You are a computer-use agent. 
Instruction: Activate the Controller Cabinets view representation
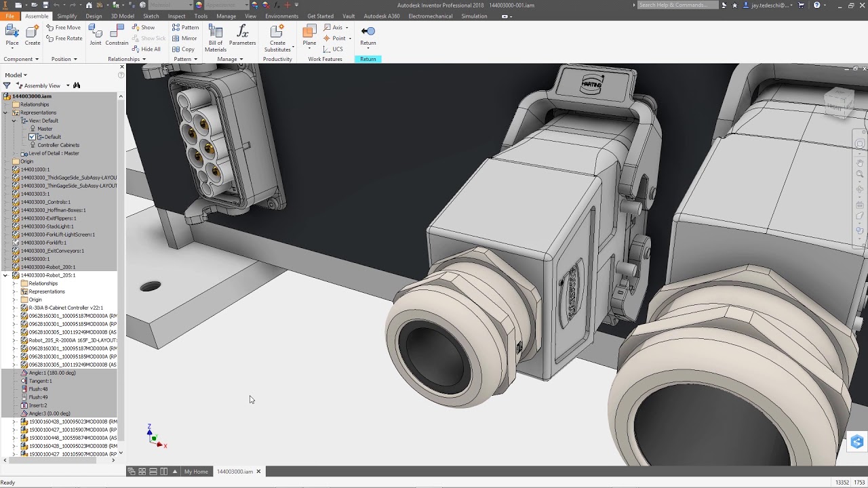[58, 145]
